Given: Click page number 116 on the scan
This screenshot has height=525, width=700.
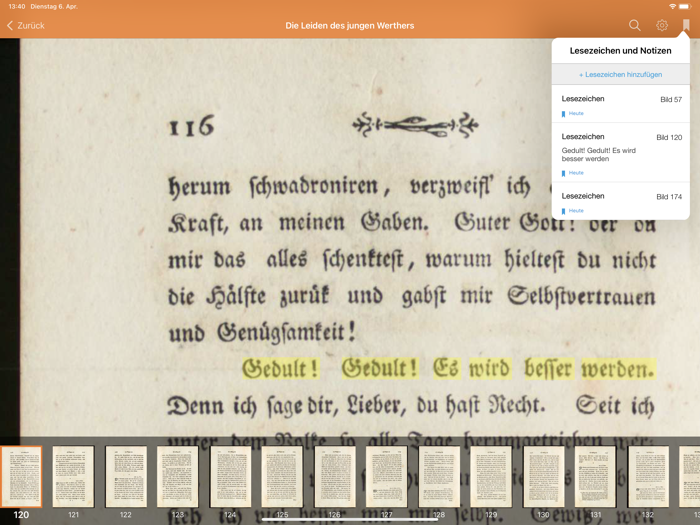Looking at the screenshot, I should (x=191, y=126).
